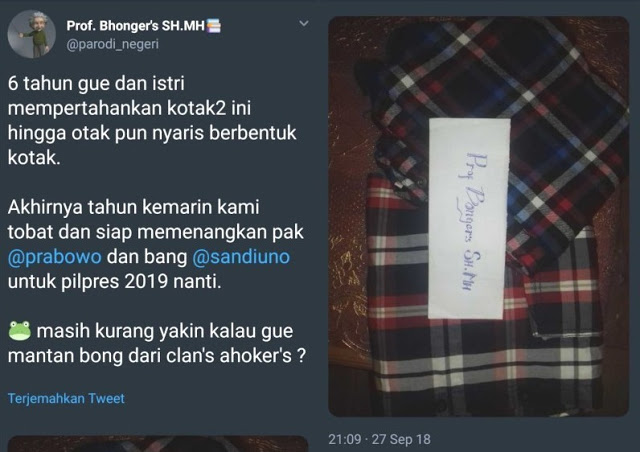Image resolution: width=640 pixels, height=452 pixels.
Task: Click the frog emoji in tweet
Action: tap(20, 330)
